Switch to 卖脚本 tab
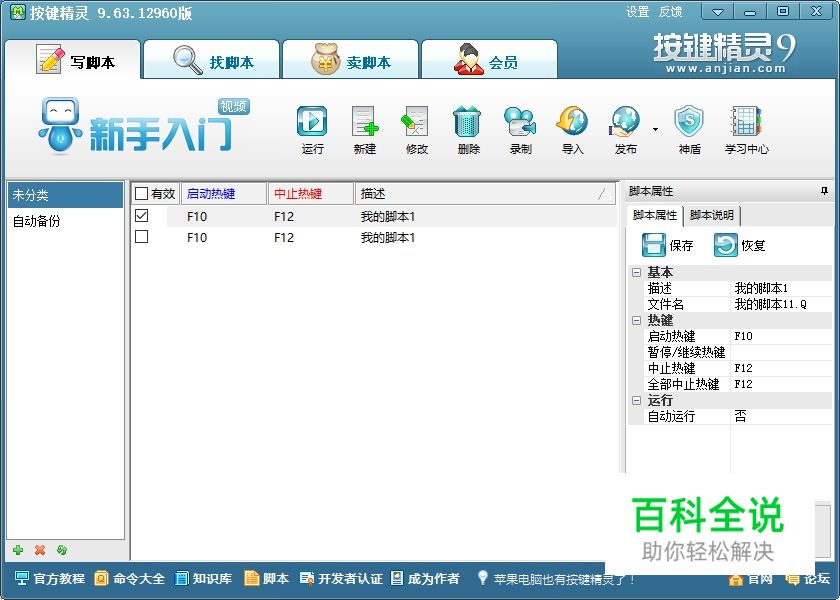Viewport: 840px width, 600px height. pos(350,60)
